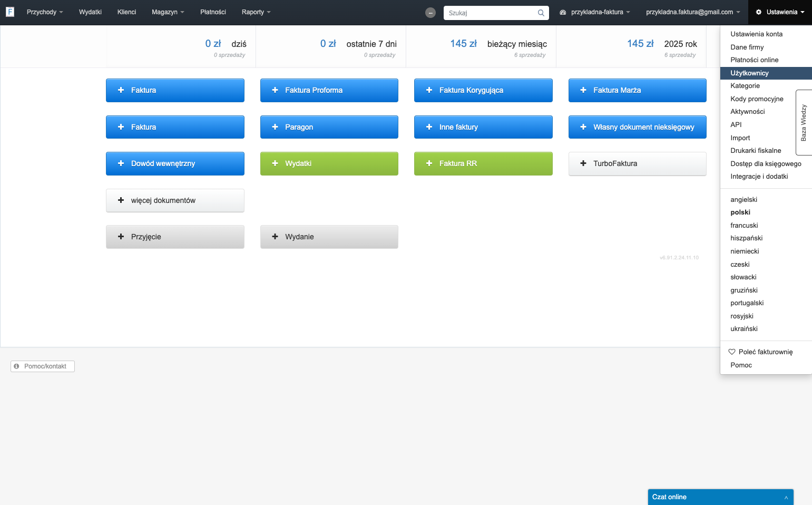The height and width of the screenshot is (505, 812).
Task: Click plus icon on Wydatki button
Action: 275,163
